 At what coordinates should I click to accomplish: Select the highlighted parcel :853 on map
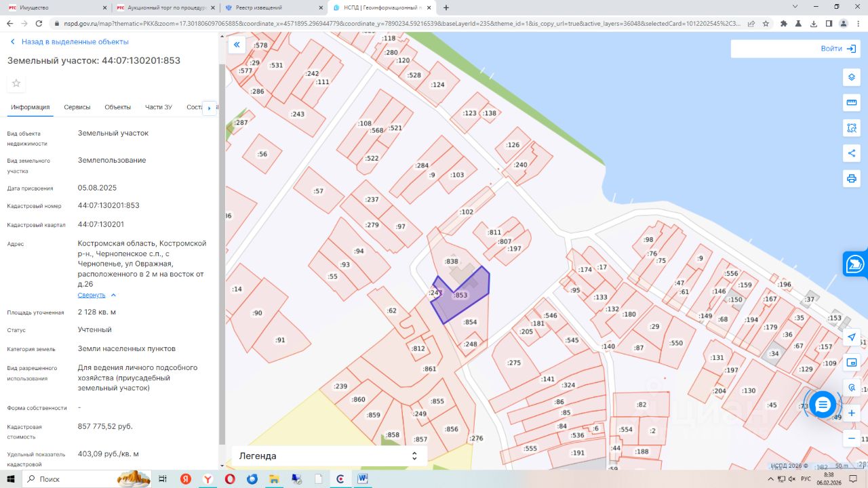pos(461,296)
